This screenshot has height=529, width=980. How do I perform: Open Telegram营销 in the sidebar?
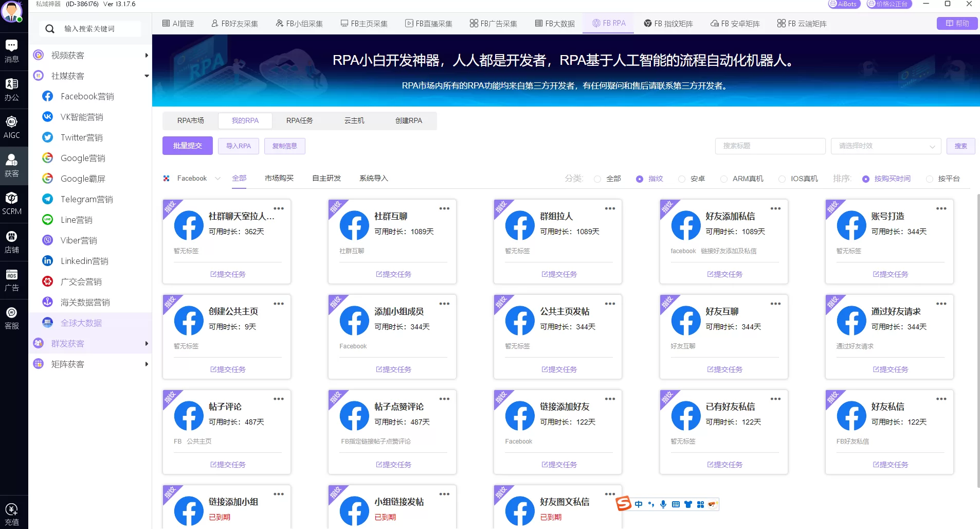[87, 199]
